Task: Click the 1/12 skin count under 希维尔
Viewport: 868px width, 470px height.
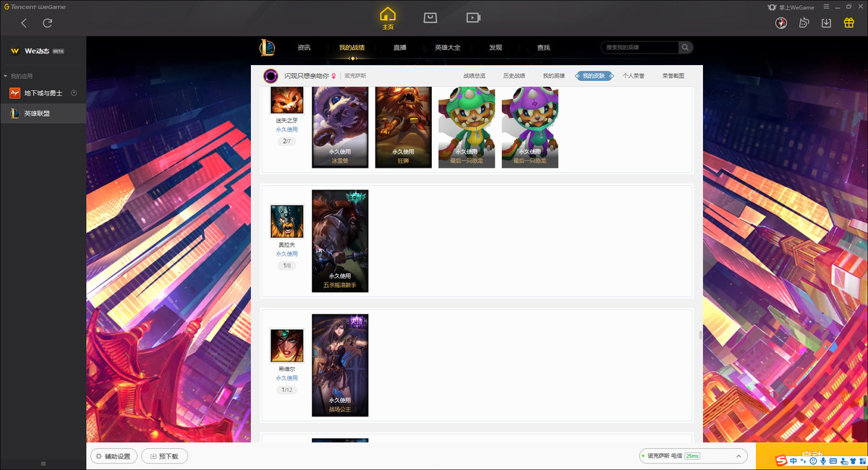Action: (286, 390)
